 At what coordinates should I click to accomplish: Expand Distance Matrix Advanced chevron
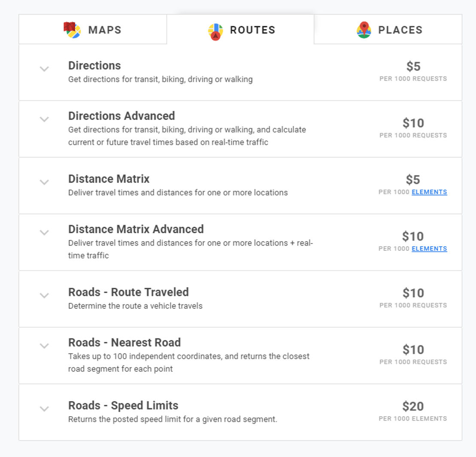tap(44, 232)
